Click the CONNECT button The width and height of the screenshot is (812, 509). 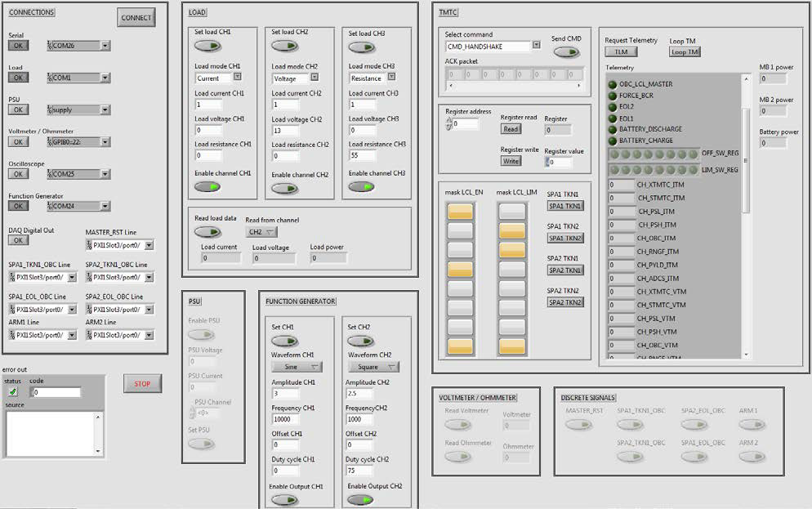click(136, 18)
